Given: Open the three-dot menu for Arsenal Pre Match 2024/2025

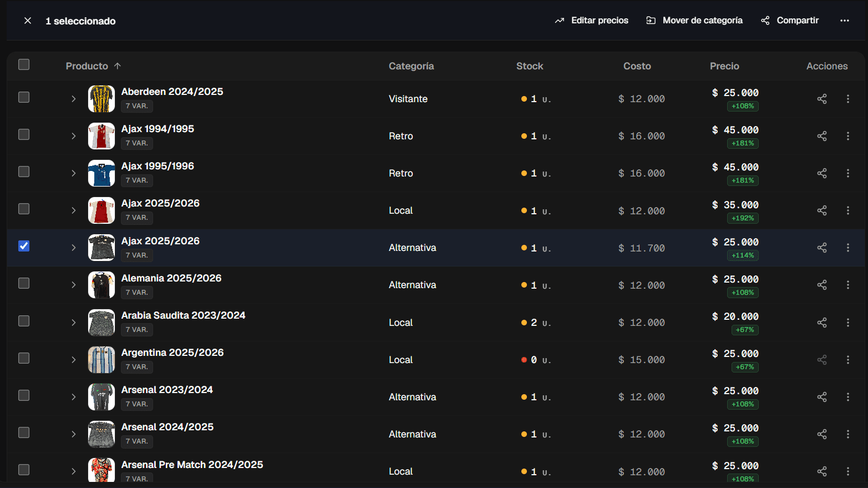Looking at the screenshot, I should coord(848,471).
